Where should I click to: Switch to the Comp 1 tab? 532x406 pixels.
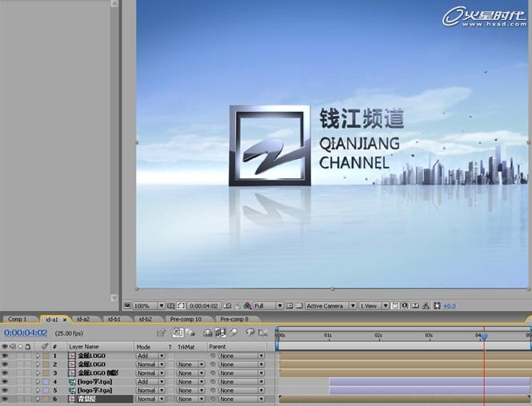coord(18,319)
